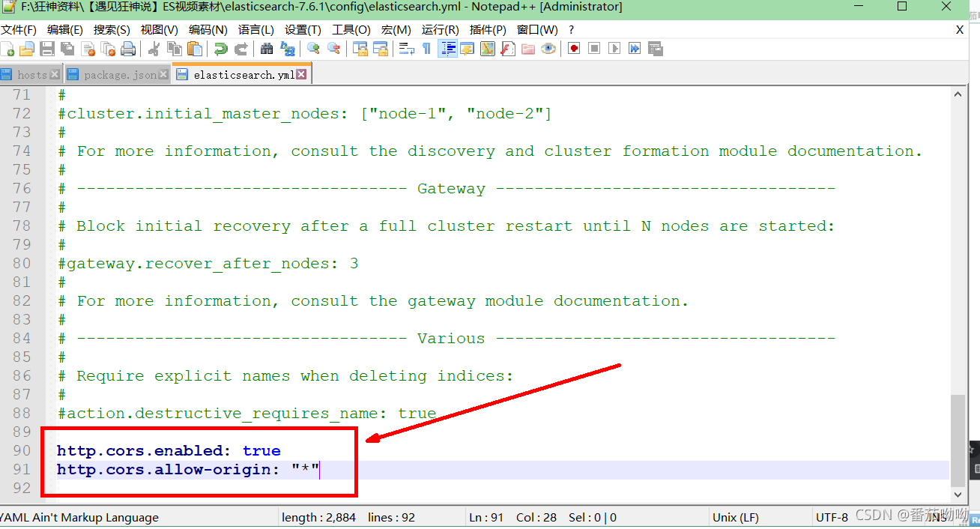980x529 pixels.
Task: Open the 工具(O) menu
Action: pyautogui.click(x=351, y=30)
